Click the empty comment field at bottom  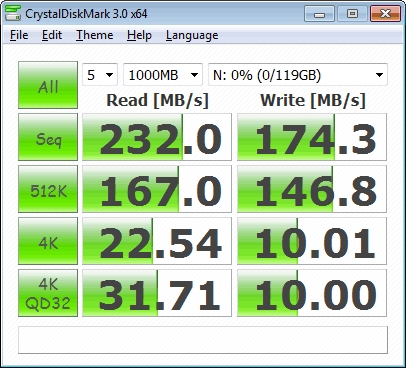[203, 340]
